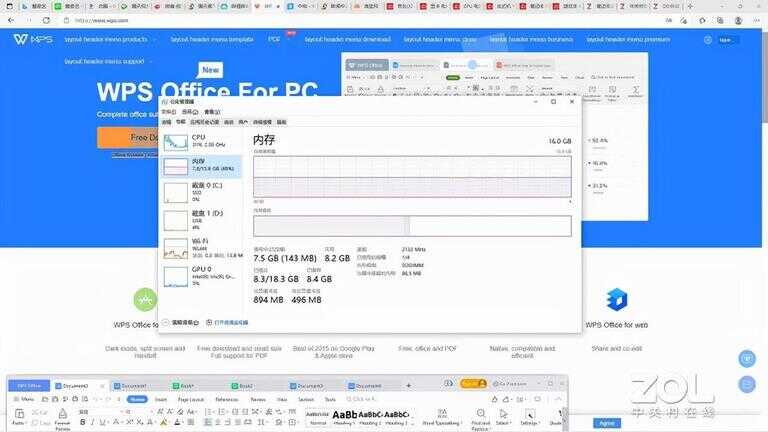This screenshot has width=768, height=432.
Task: Click the WPS logo in site header
Action: tap(34, 39)
